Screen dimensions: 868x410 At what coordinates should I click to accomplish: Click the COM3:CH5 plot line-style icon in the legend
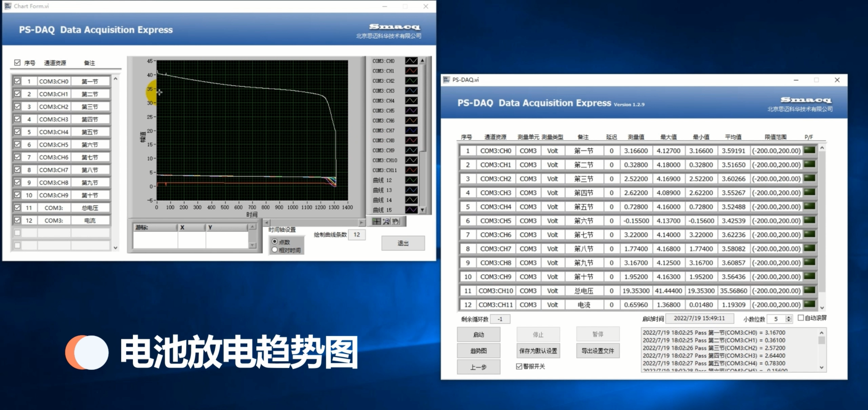[x=411, y=111]
